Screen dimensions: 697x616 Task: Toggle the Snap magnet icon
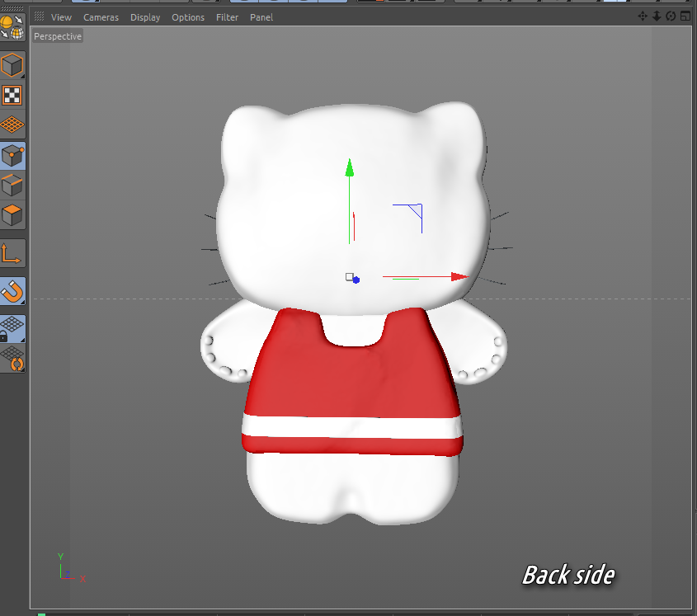(x=12, y=291)
